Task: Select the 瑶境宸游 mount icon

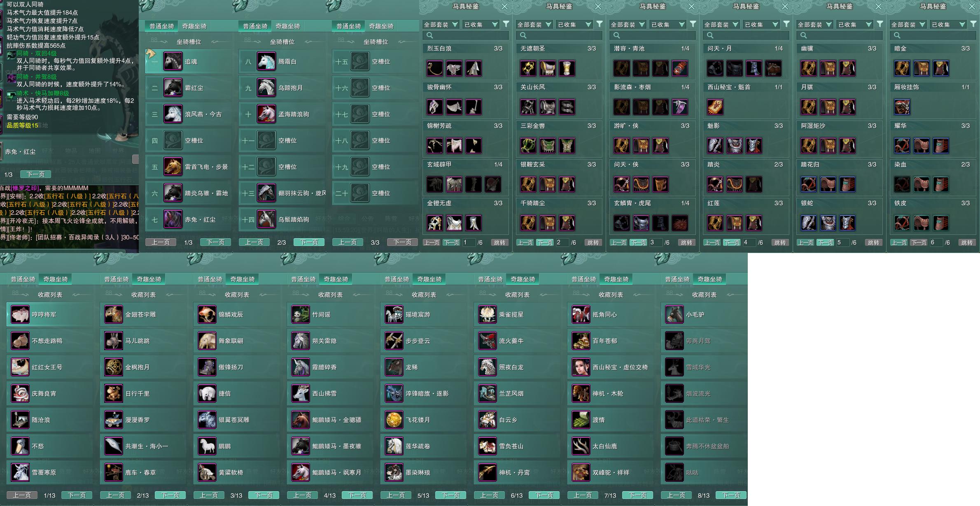Action: [394, 314]
